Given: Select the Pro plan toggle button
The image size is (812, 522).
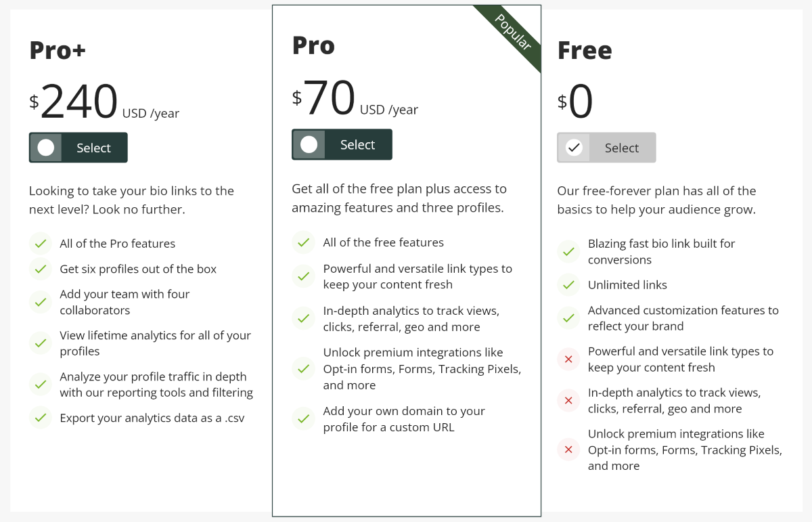Looking at the screenshot, I should coord(342,144).
